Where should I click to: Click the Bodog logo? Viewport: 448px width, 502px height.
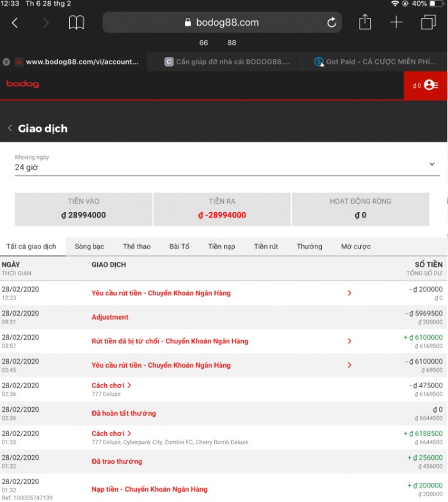pos(23,85)
